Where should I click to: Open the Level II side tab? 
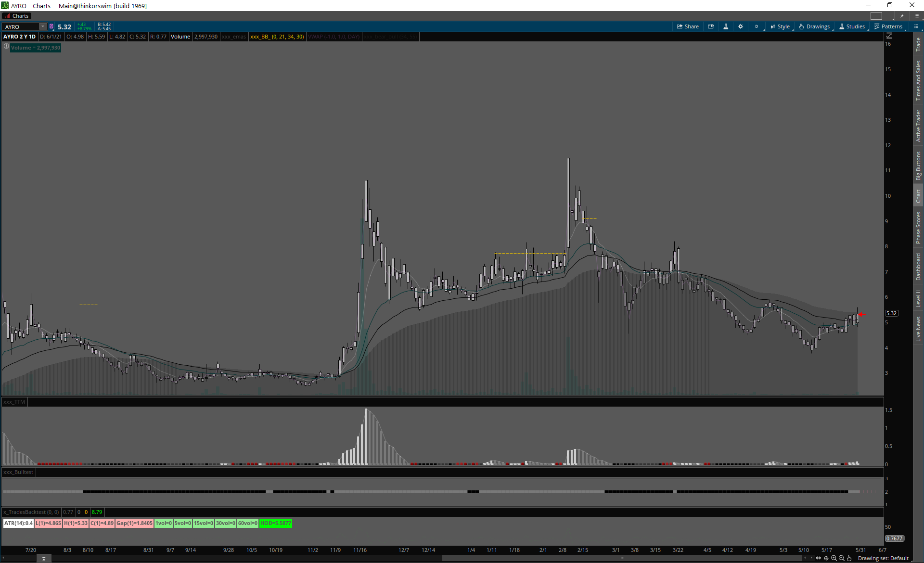[x=918, y=298]
